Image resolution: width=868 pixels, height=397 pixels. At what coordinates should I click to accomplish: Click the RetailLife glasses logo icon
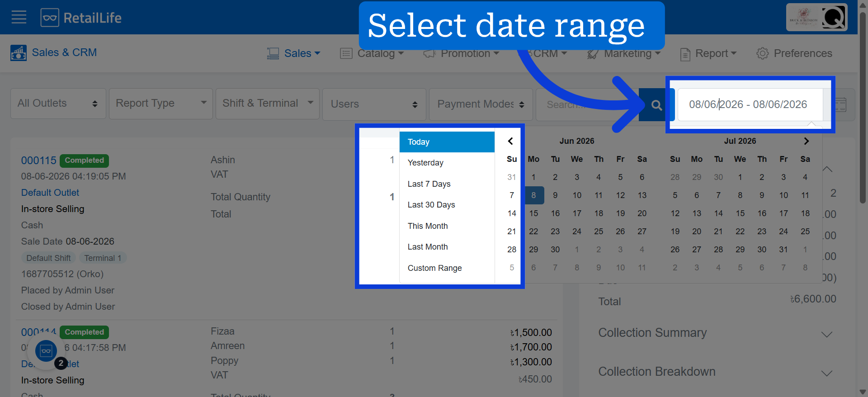point(50,18)
